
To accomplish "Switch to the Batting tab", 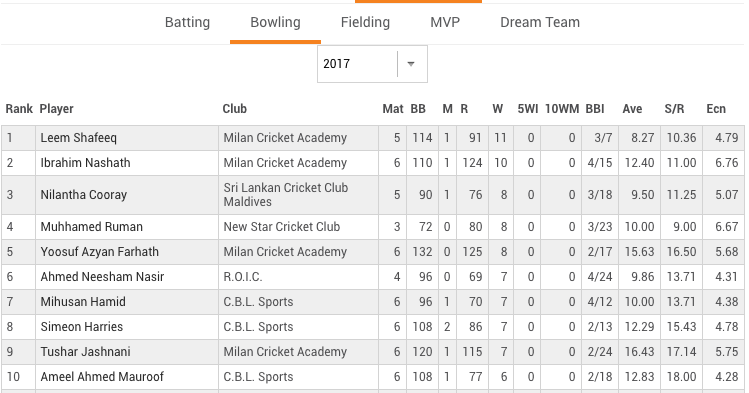I will pos(187,22).
